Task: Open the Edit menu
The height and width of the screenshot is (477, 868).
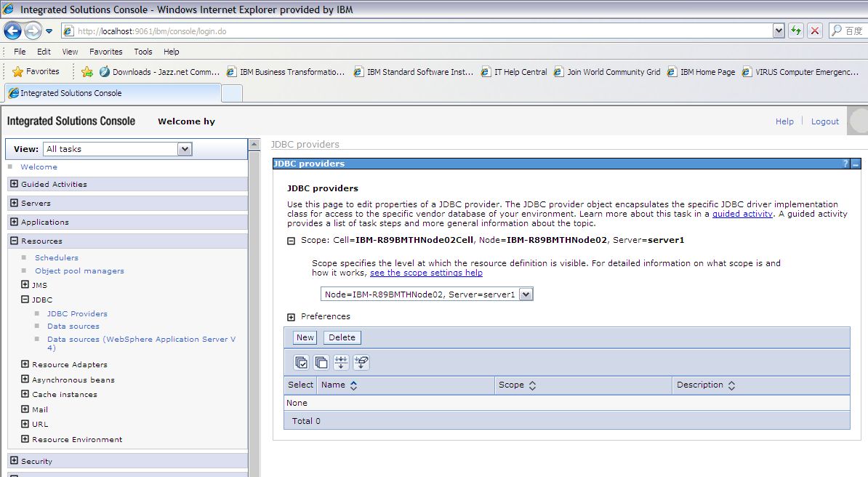Action: (44, 52)
